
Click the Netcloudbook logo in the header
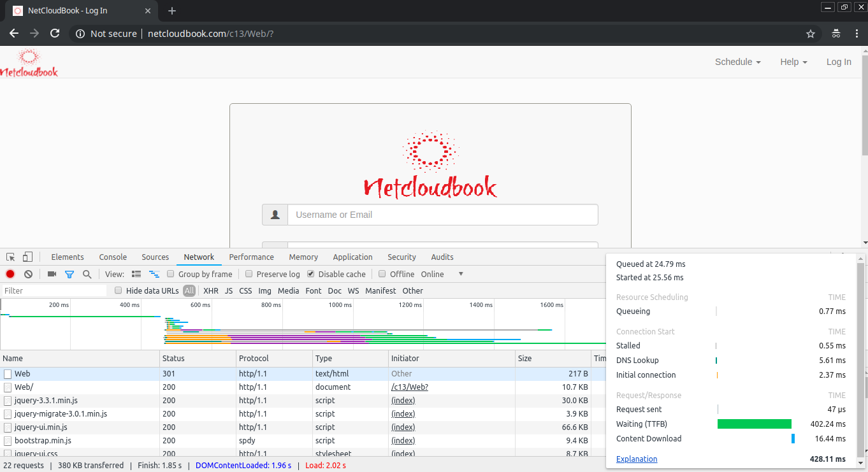(x=29, y=63)
